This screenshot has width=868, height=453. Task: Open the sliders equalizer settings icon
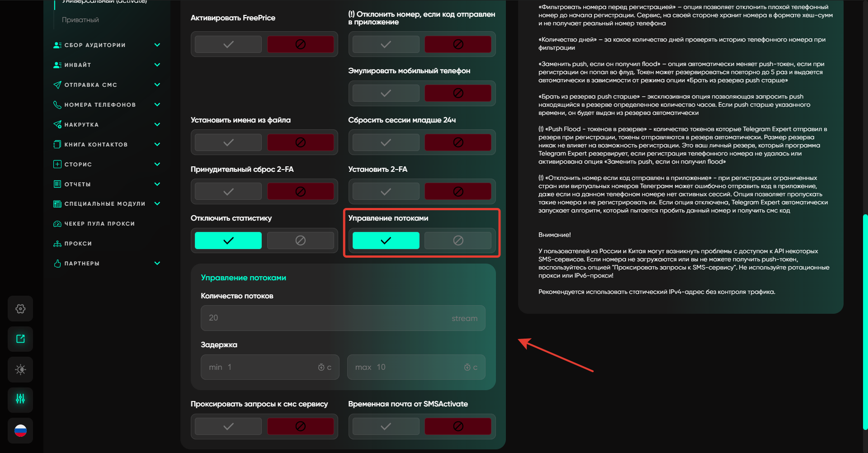click(20, 399)
